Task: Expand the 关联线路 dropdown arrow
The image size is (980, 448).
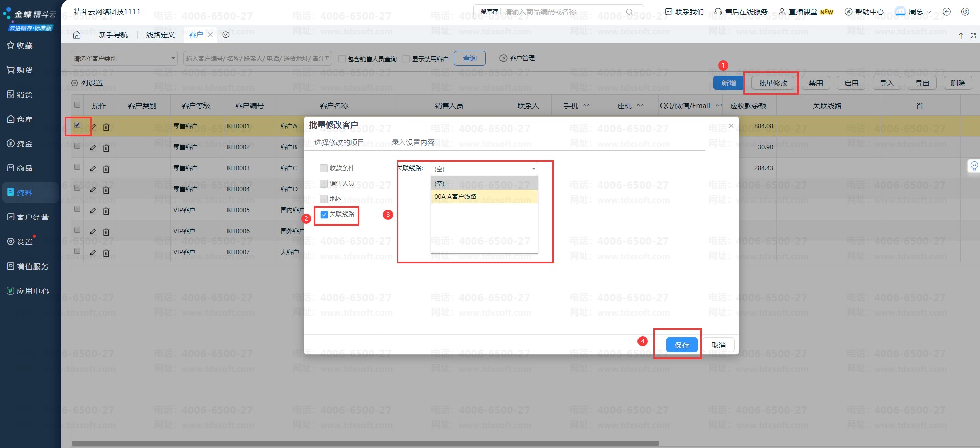Action: (x=533, y=169)
